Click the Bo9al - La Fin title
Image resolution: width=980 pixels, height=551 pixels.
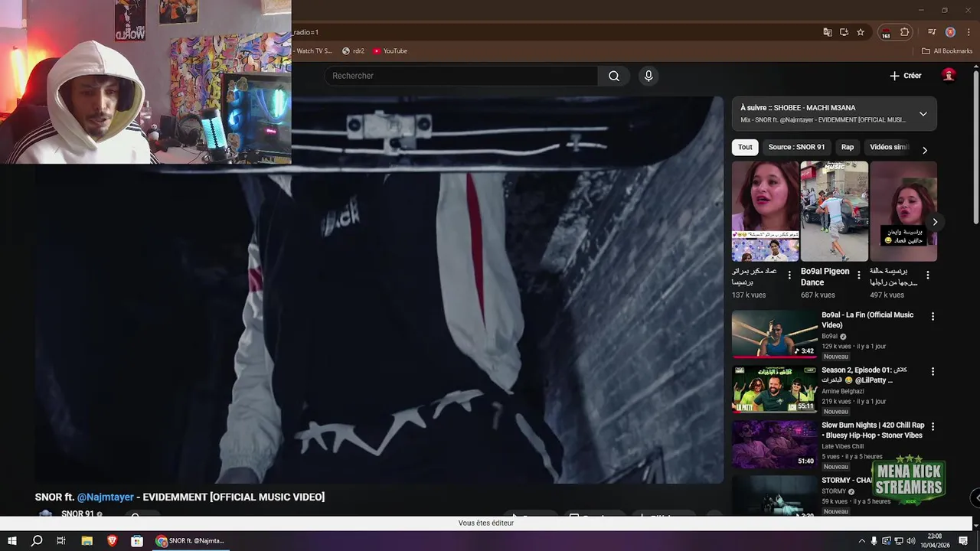click(867, 320)
